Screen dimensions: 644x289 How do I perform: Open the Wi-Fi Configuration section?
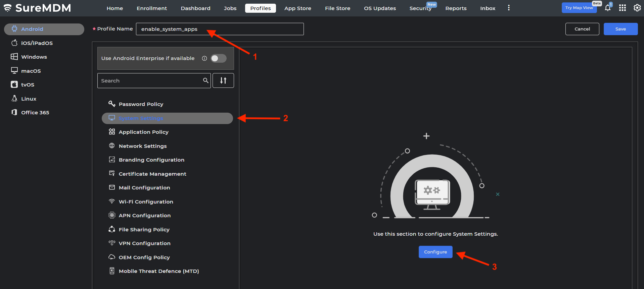coord(146,202)
